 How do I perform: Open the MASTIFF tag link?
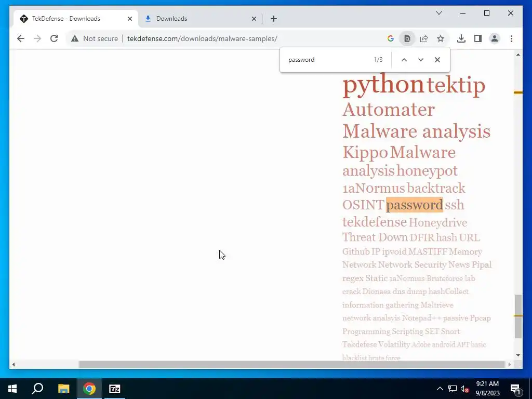(x=428, y=252)
